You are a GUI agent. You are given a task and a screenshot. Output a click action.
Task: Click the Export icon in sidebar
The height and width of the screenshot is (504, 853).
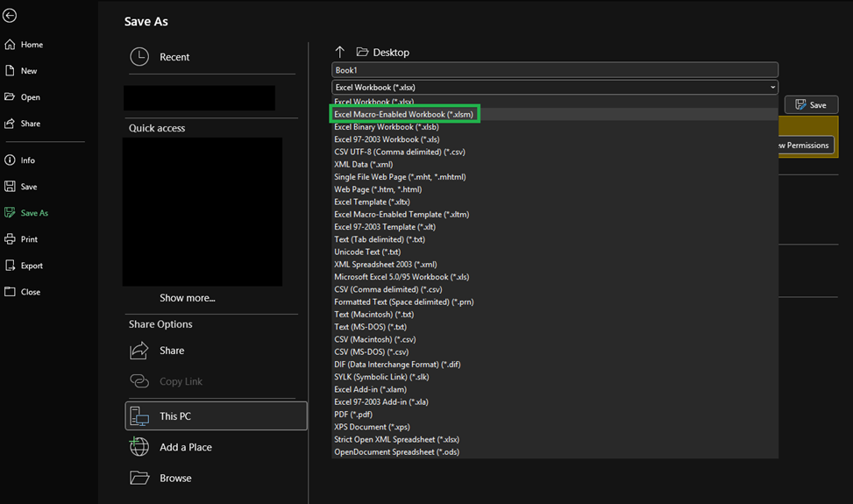click(10, 266)
